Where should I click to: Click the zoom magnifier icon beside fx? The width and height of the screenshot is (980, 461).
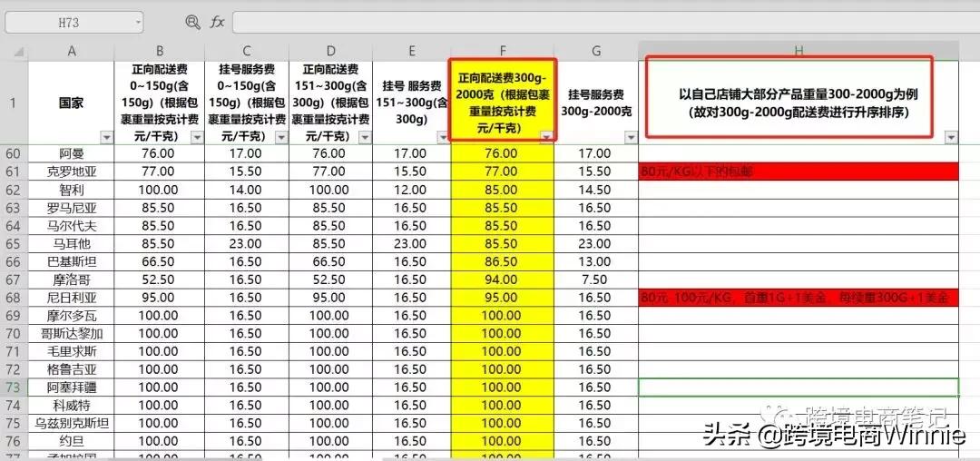(x=193, y=22)
